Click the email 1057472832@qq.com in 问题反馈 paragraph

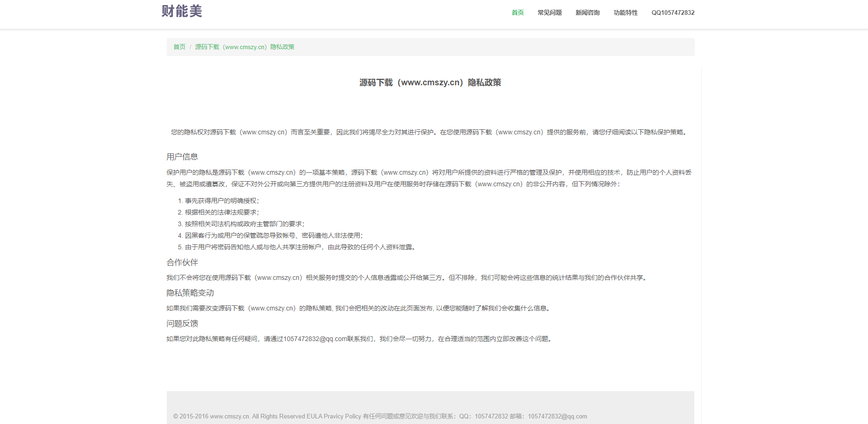[315, 339]
